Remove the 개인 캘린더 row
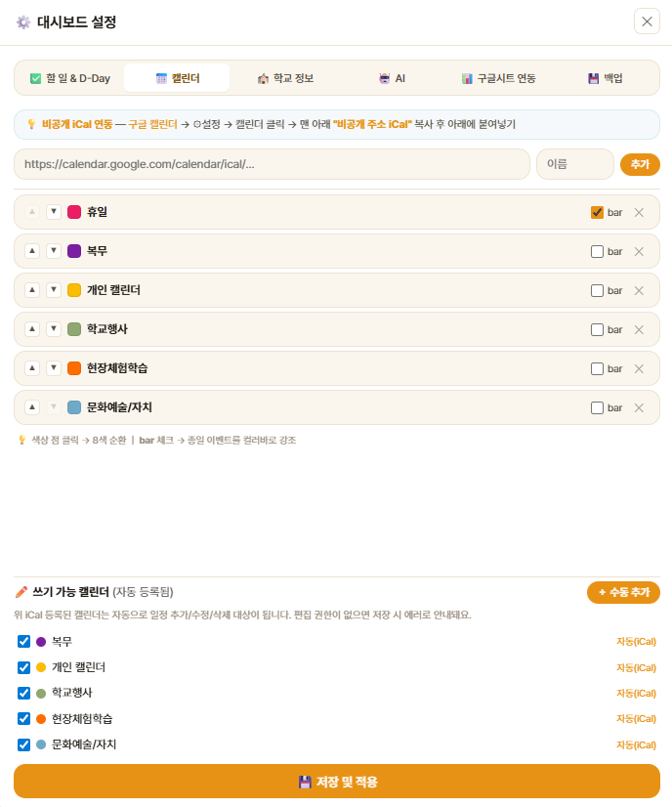This screenshot has height=807, width=672. point(639,291)
